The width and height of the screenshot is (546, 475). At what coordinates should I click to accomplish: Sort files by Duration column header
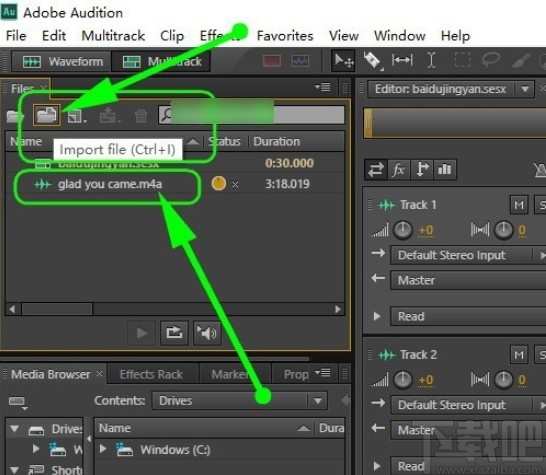(x=276, y=141)
